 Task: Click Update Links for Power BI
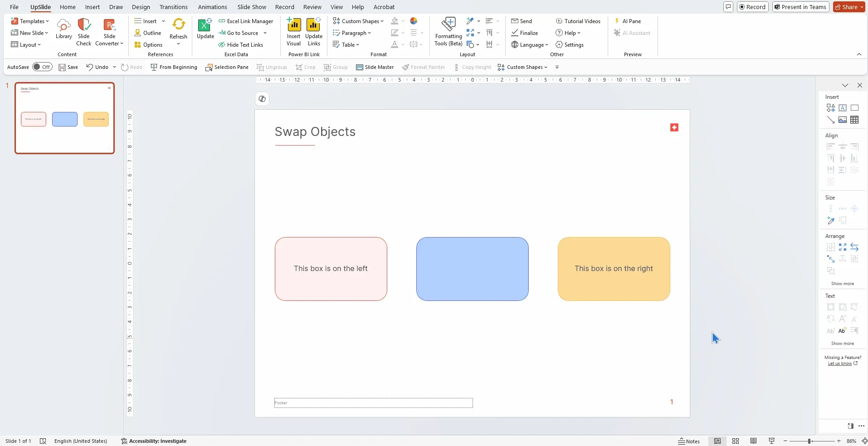pyautogui.click(x=314, y=32)
